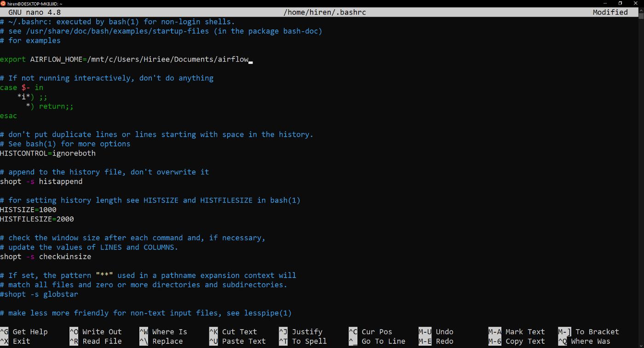Viewport: 644px width, 348px height.
Task: Click the ^W Where Is shortcut
Action: pyautogui.click(x=163, y=331)
